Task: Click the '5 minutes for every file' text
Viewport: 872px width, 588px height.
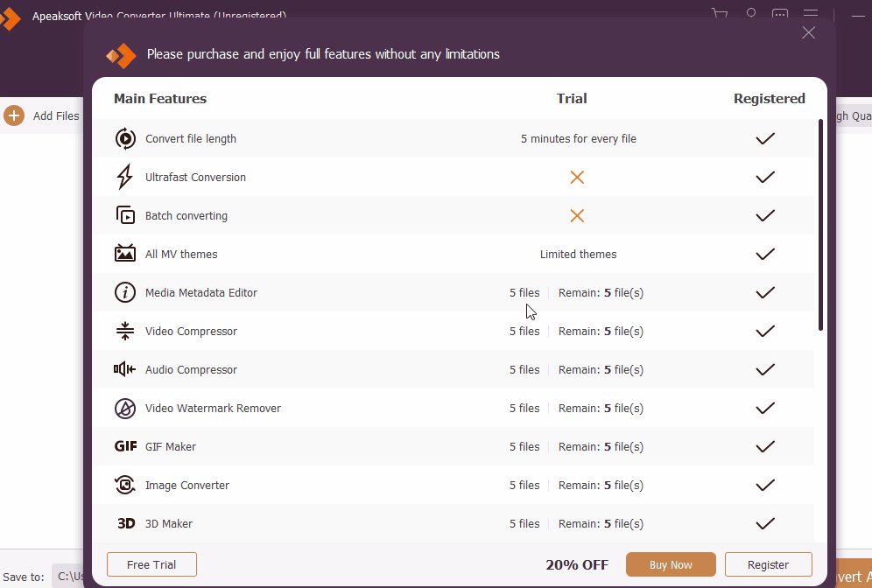Action: point(579,139)
